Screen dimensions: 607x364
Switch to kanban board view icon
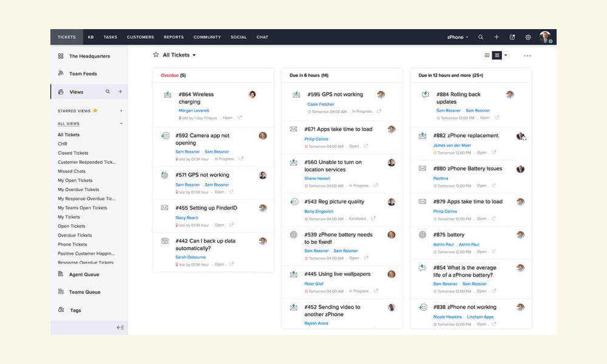click(x=497, y=55)
